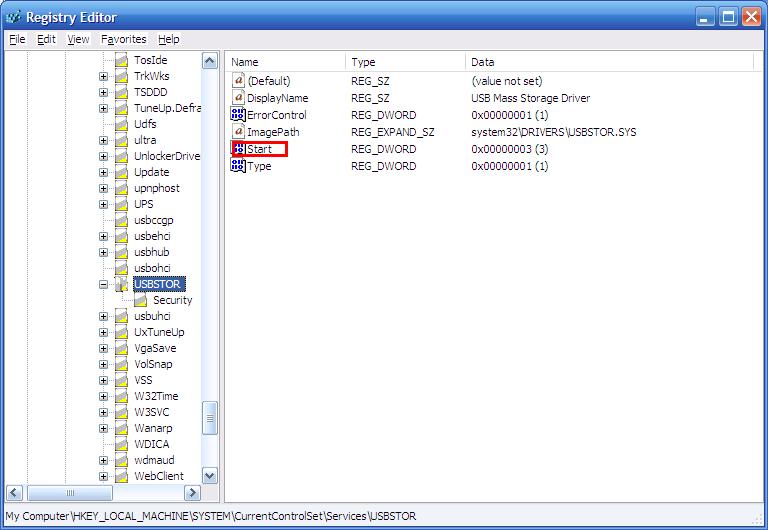Screen dimensions: 768x530
Task: Expand the W32Time key
Action: (103, 396)
